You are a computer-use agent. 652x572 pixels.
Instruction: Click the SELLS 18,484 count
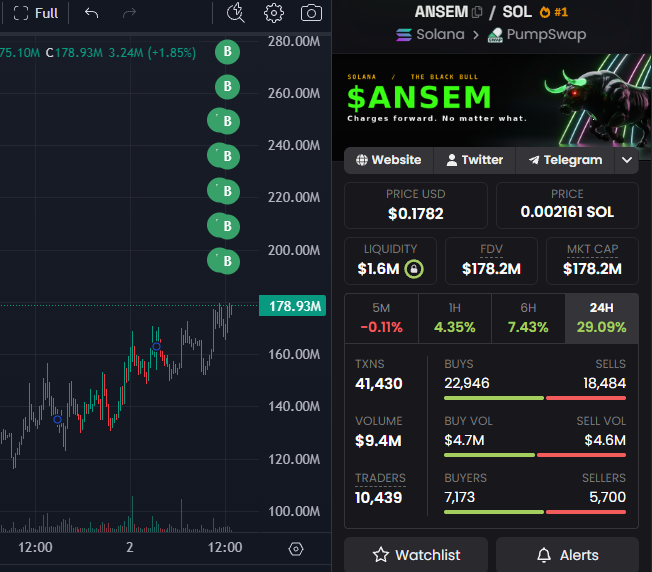click(604, 383)
